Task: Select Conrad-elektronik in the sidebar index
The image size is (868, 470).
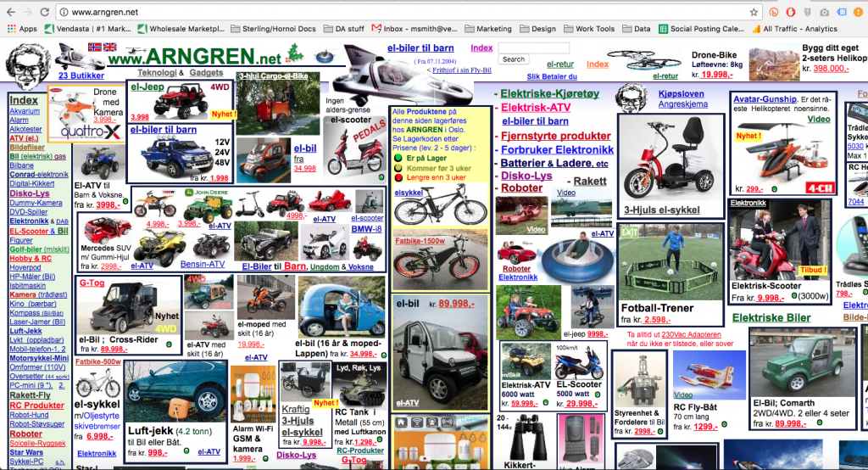Action: pos(39,174)
